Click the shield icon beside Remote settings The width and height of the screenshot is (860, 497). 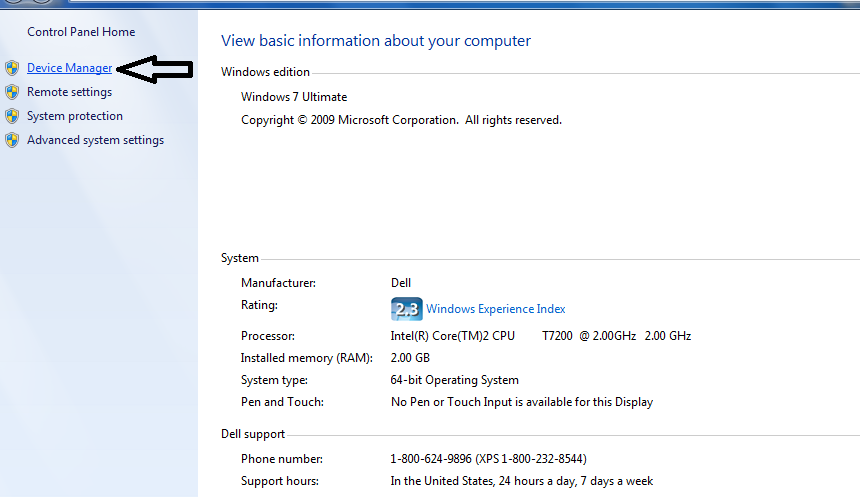12,92
